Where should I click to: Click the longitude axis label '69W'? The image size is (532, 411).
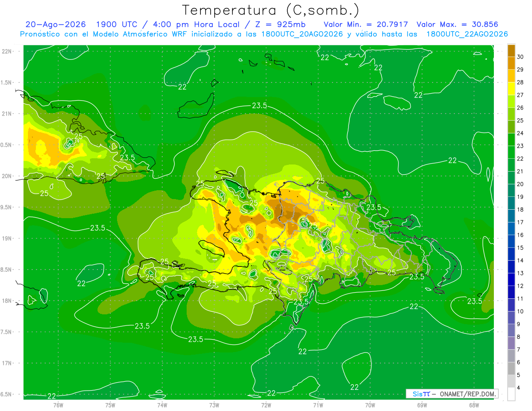[x=422, y=405]
